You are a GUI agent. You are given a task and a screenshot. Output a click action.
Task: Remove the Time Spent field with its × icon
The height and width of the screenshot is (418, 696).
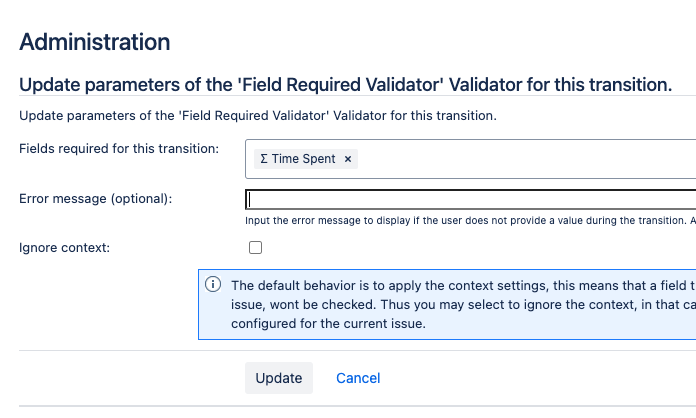click(x=348, y=159)
